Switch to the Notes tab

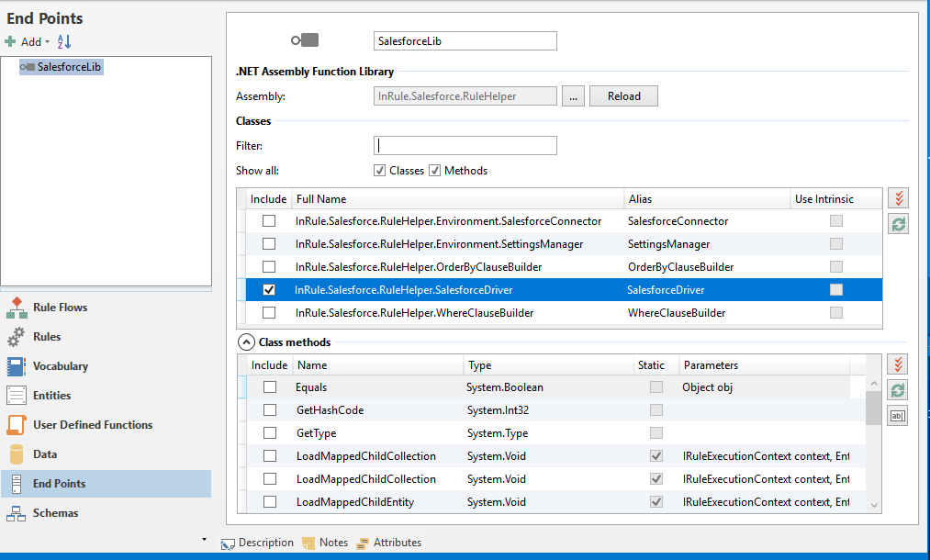pos(326,543)
